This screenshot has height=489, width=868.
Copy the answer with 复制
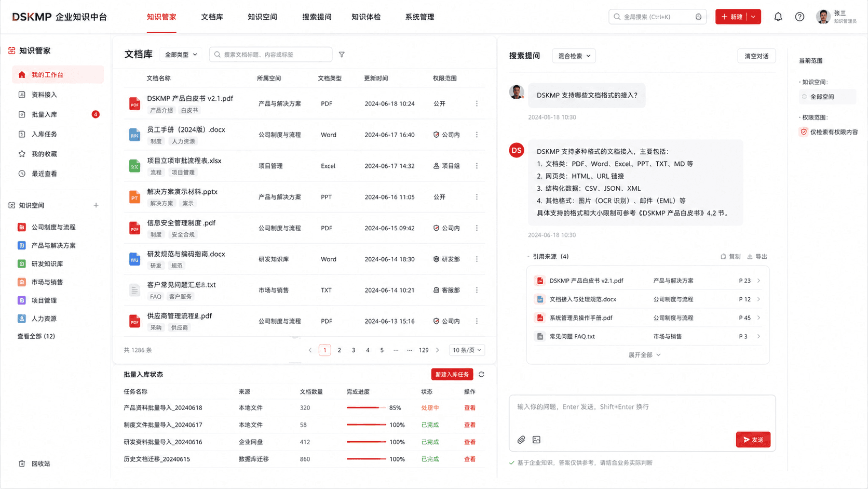(730, 256)
